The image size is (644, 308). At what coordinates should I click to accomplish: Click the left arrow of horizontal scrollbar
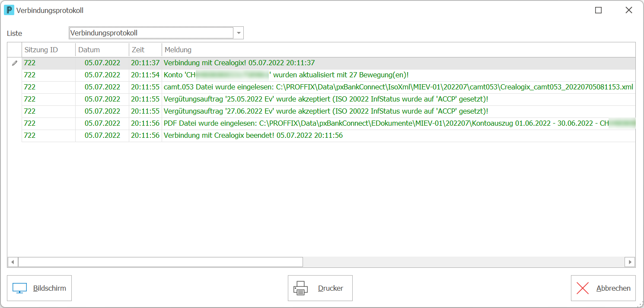click(13, 262)
